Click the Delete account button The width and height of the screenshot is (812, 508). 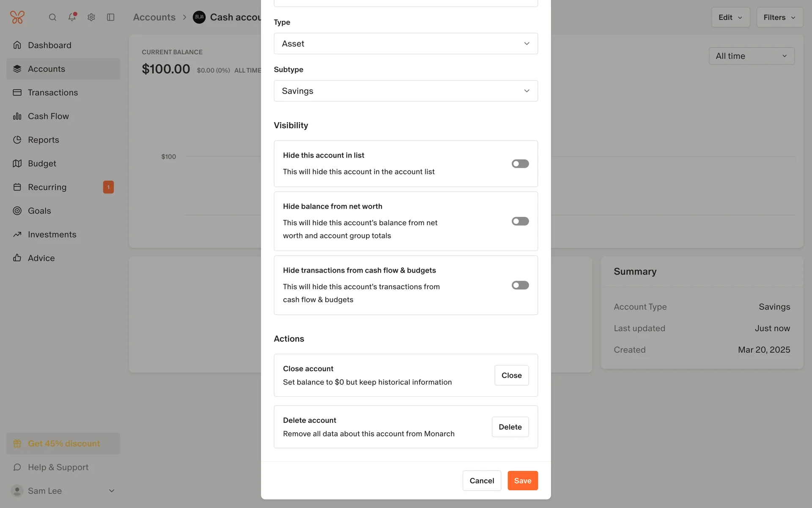[x=510, y=427]
